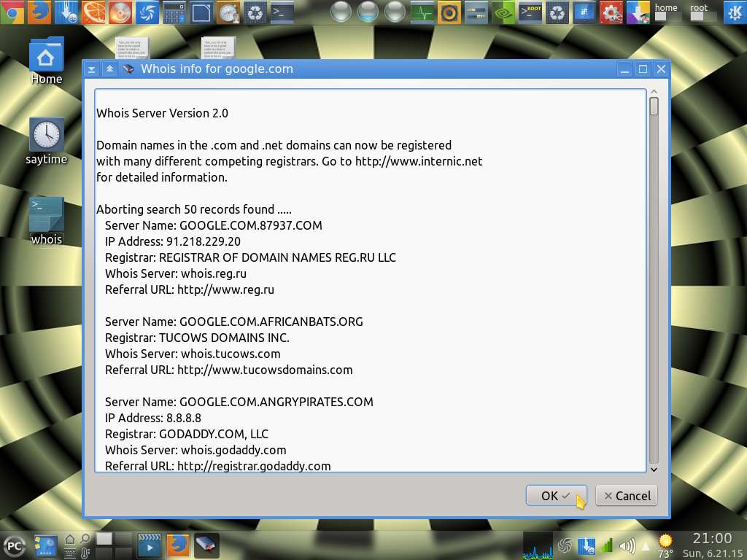
Task: Launch Chrome from the top panel
Action: [12, 12]
